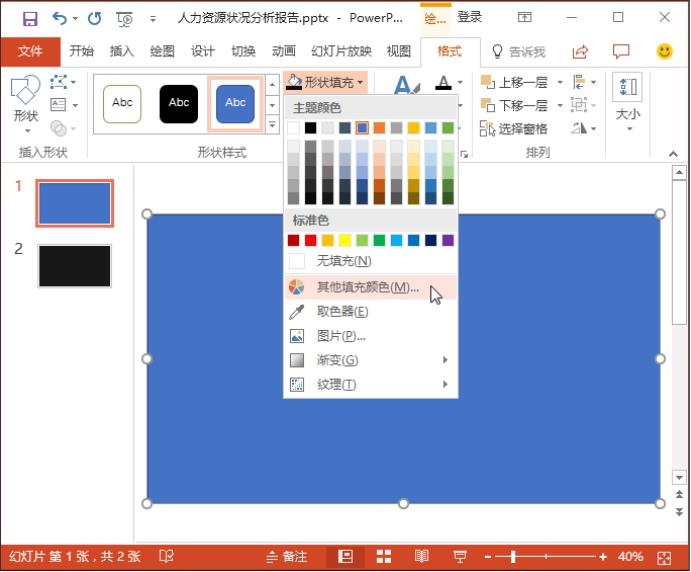Viewport: 691px width, 572px height.
Task: Click the Share icon in ribbon
Action: (580, 52)
